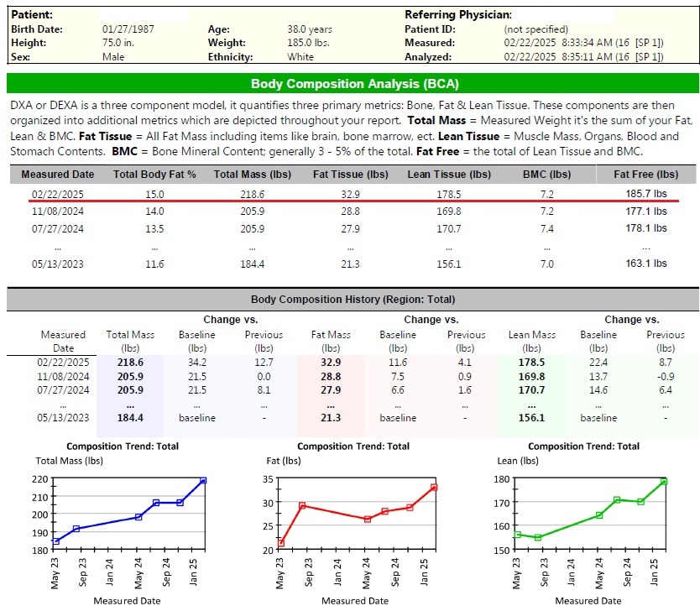Click the Fat Free value 178.1 lbs
This screenshot has width=700, height=611.
click(x=645, y=228)
